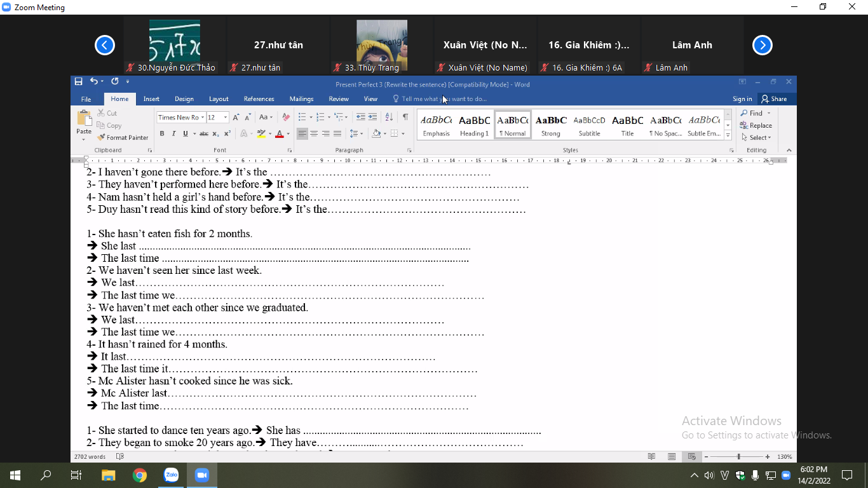Save the document with the floppy disk icon
The height and width of the screenshot is (488, 868).
pos(78,81)
